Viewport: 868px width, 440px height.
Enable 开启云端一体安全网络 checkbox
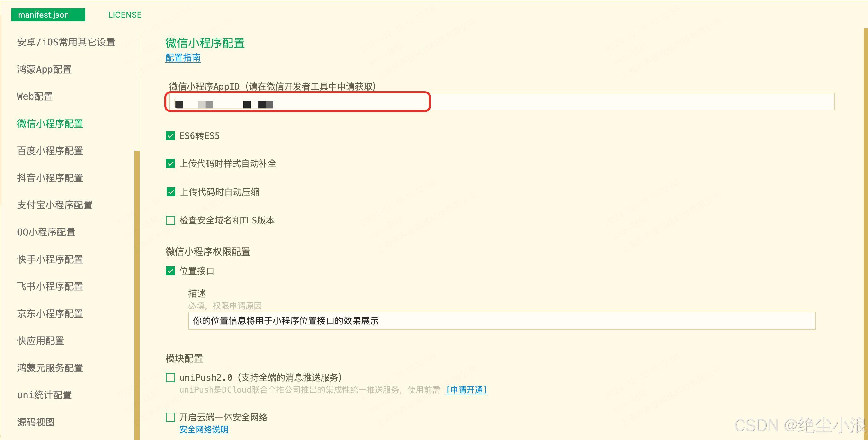pos(170,417)
